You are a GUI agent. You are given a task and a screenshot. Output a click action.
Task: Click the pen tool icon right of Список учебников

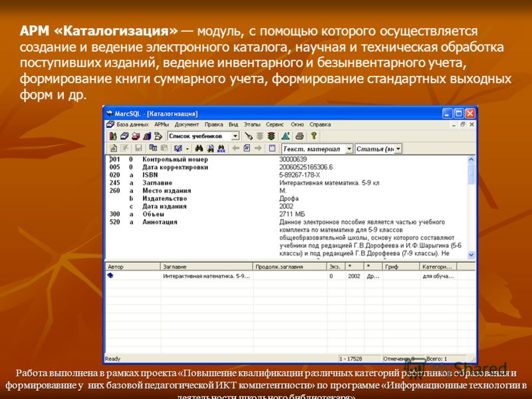pyautogui.click(x=249, y=136)
